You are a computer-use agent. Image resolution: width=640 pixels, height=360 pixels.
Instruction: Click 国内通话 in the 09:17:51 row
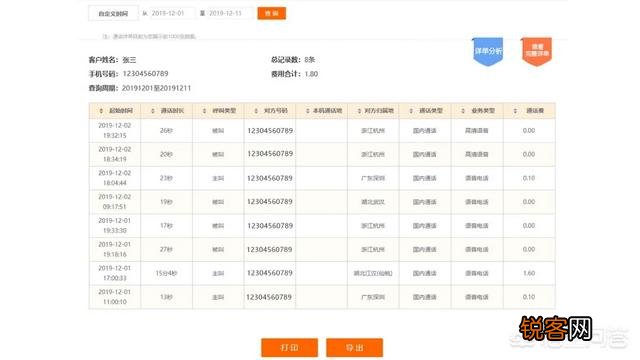click(x=424, y=202)
